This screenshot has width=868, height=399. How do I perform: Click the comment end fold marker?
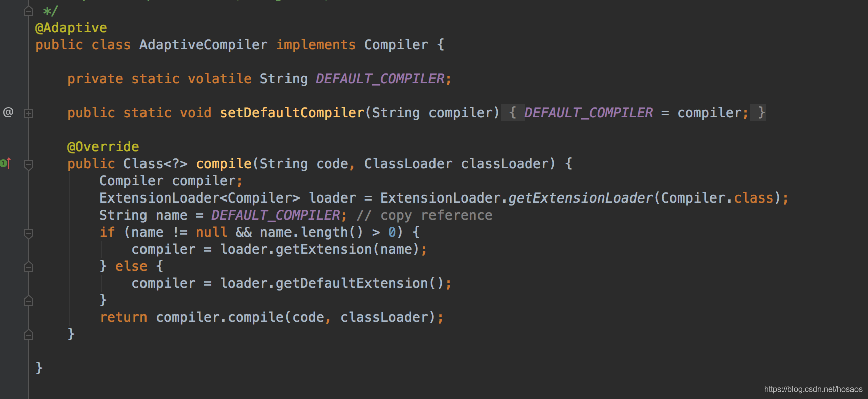coord(29,11)
